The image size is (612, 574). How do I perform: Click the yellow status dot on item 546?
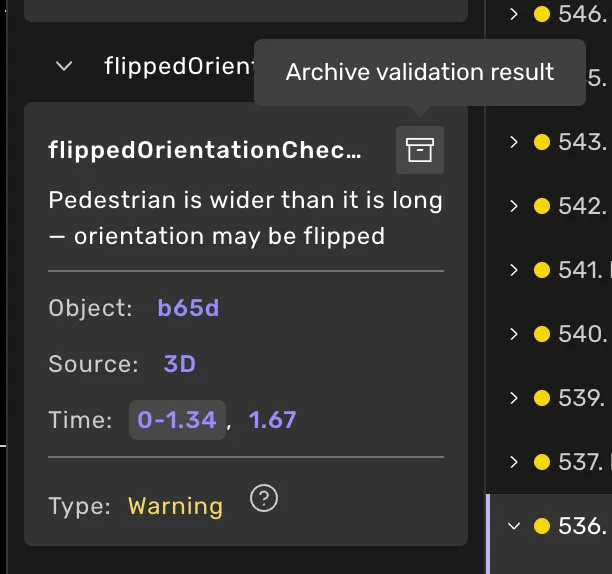(542, 14)
